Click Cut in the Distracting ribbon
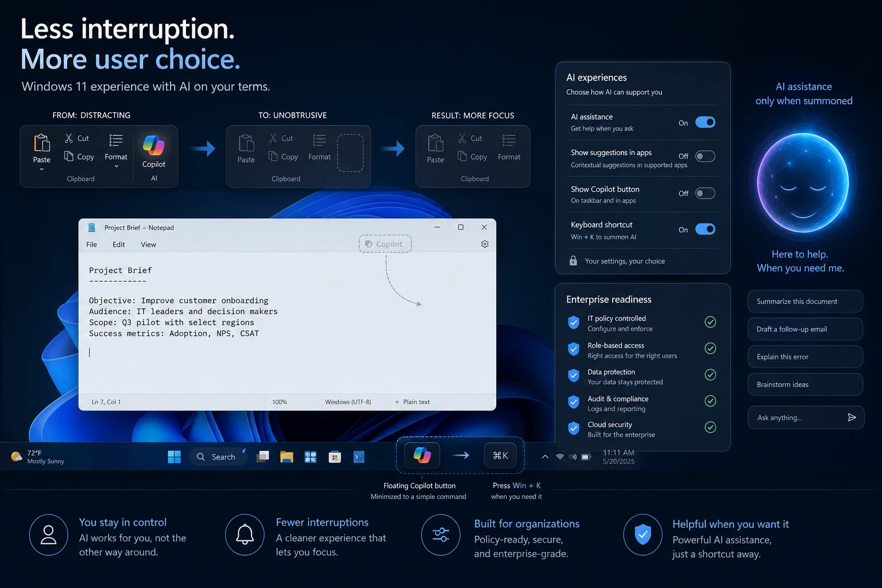 point(77,138)
